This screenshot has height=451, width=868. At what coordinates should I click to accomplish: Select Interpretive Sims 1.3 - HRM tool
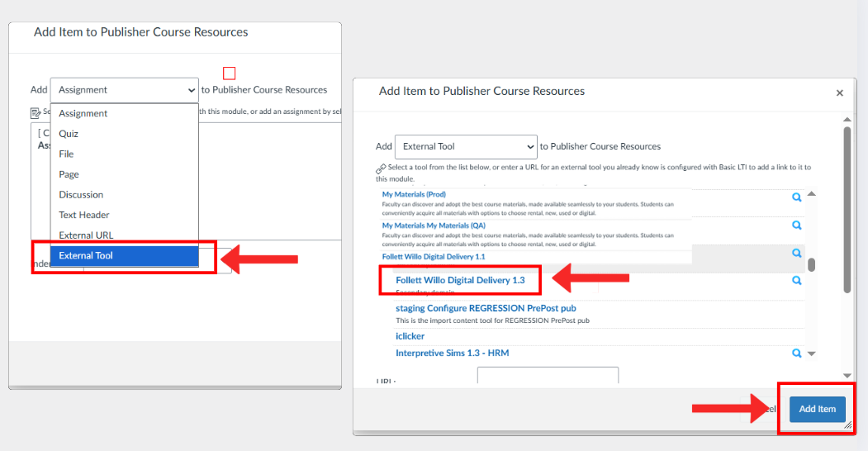(452, 353)
